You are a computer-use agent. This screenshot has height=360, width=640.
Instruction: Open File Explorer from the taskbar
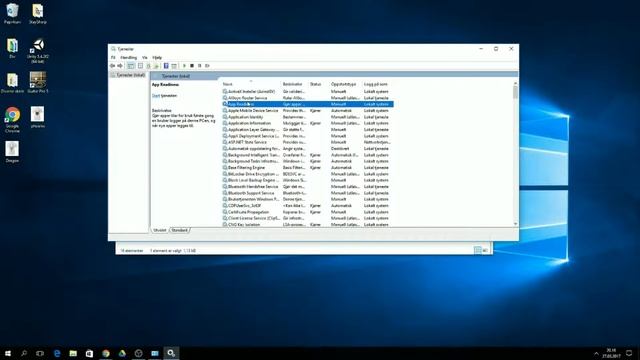73,353
